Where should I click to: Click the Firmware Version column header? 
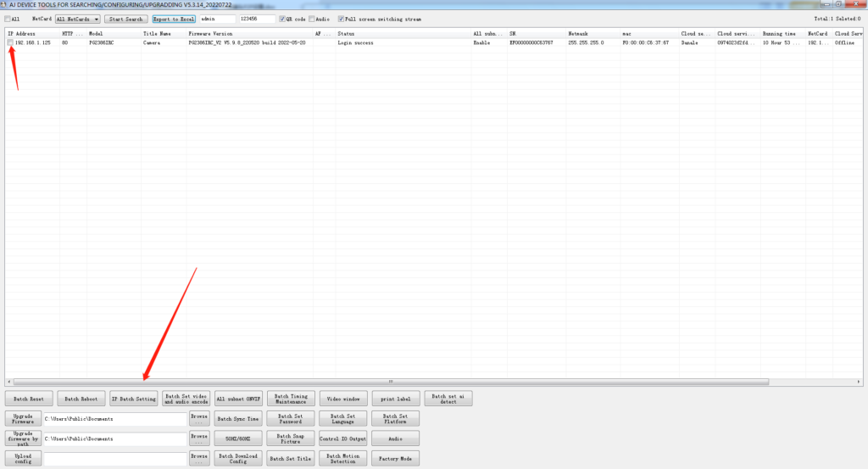[212, 33]
